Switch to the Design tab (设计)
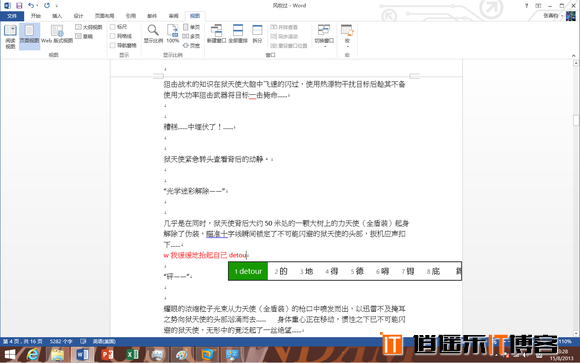This screenshot has height=363, width=580. tap(78, 16)
